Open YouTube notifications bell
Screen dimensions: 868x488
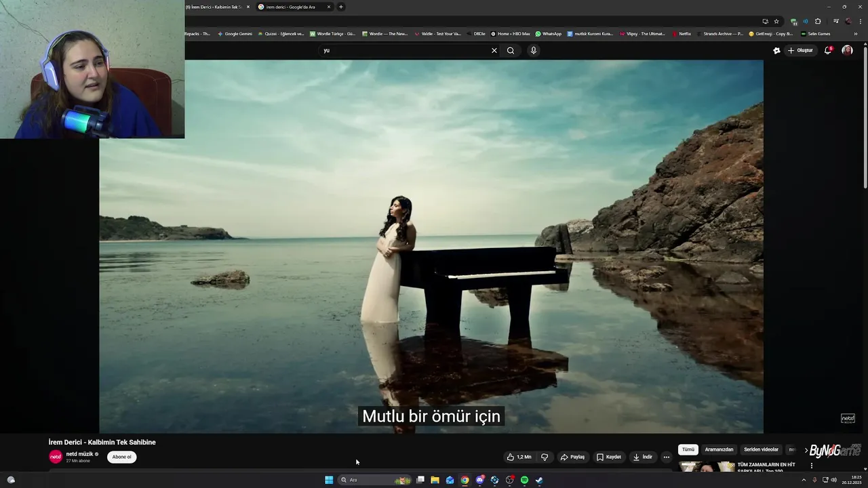827,50
